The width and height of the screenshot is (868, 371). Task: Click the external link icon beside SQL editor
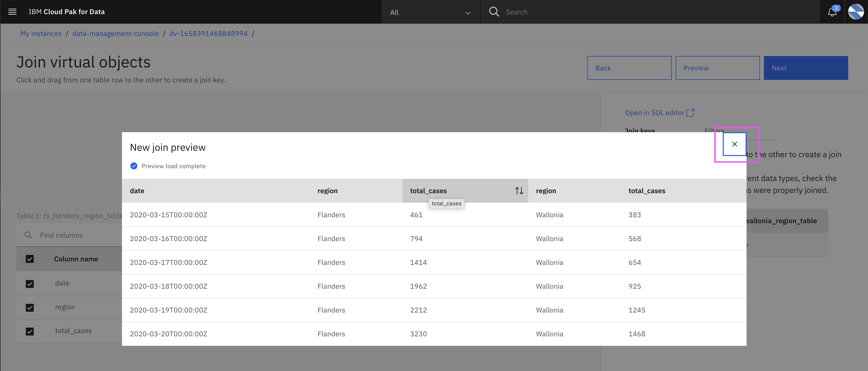click(x=691, y=113)
